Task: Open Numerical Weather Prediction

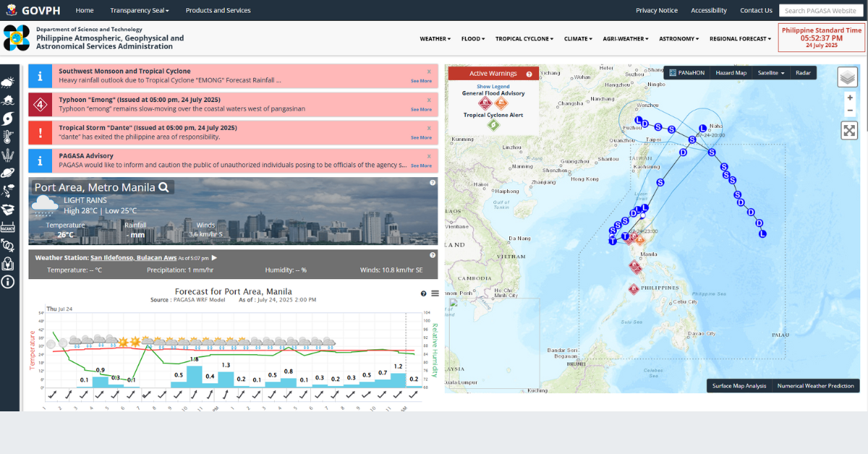Action: [x=816, y=386]
